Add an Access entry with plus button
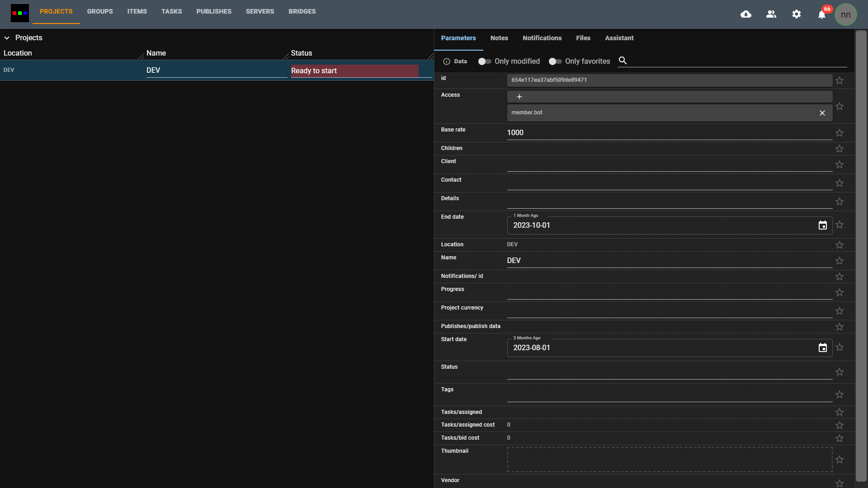Image resolution: width=868 pixels, height=488 pixels. coord(519,97)
